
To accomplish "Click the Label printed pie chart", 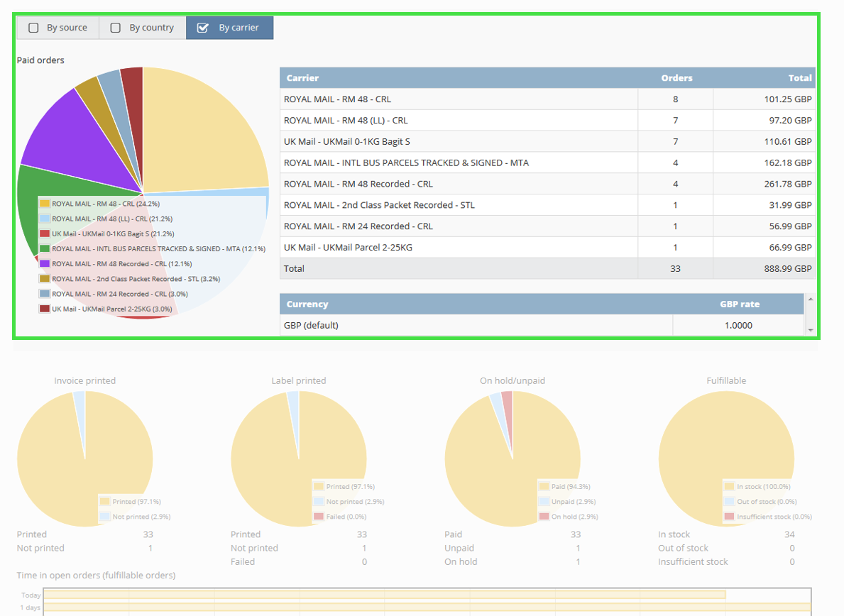I will 299,458.
